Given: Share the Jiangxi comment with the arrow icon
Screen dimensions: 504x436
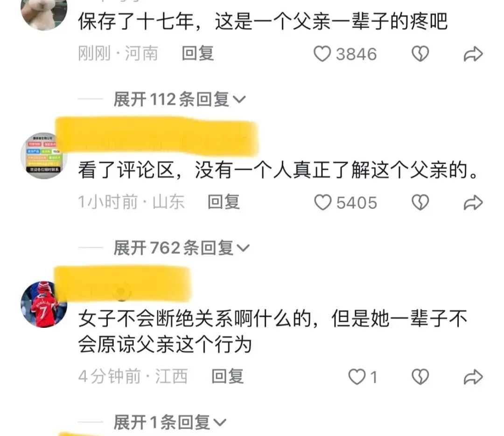Looking at the screenshot, I should pos(473,377).
